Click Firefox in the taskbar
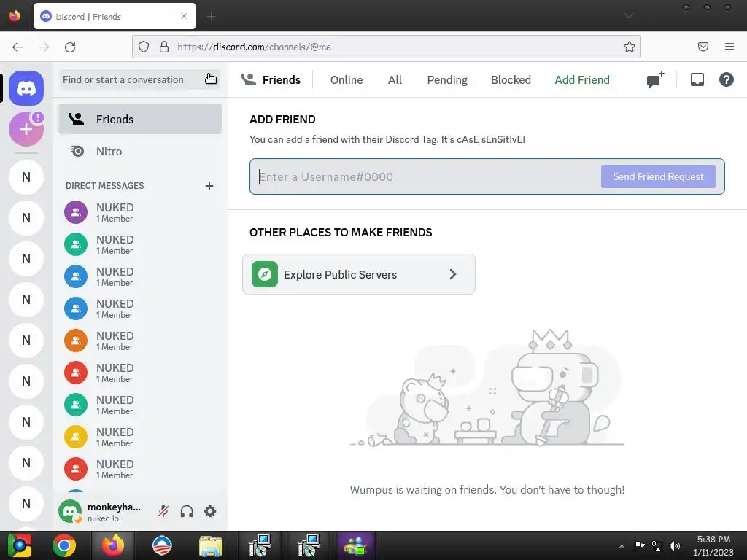 113,545
